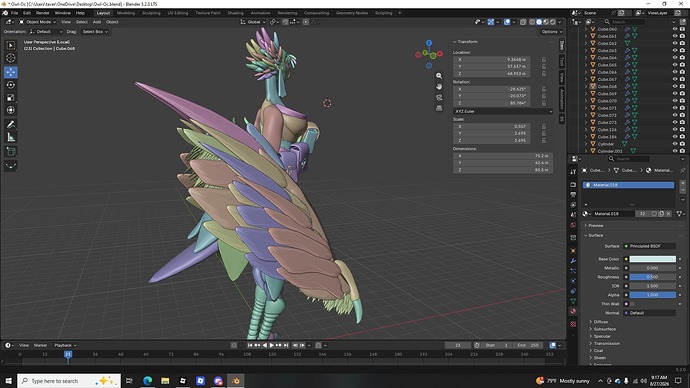The width and height of the screenshot is (690, 388).
Task: Expand the Subsurface section
Action: (605, 329)
